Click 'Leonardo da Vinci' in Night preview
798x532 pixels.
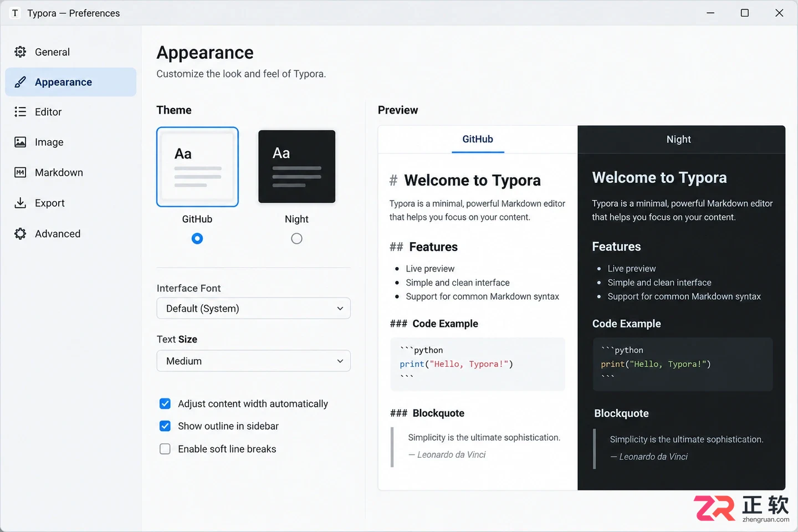(653, 457)
